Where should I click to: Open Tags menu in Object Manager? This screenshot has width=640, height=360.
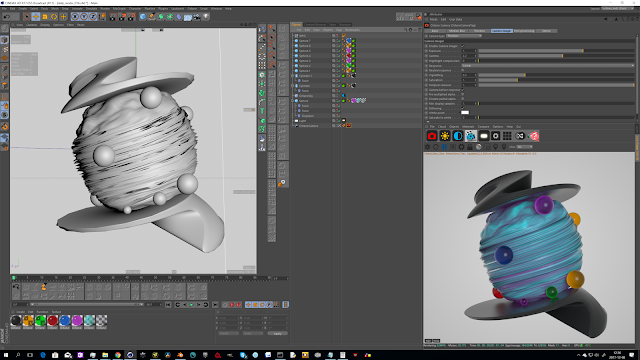pyautogui.click(x=338, y=30)
